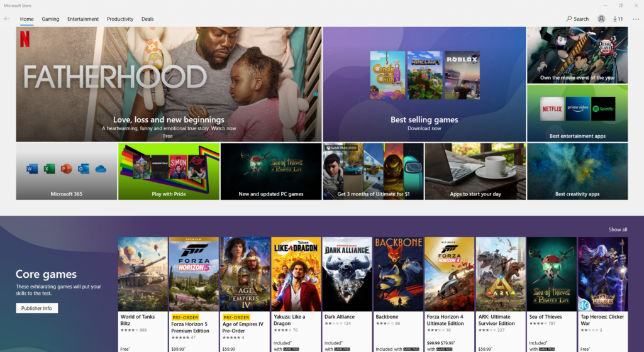The image size is (644, 352).
Task: Open the Play with Pride tile
Action: pyautogui.click(x=169, y=172)
